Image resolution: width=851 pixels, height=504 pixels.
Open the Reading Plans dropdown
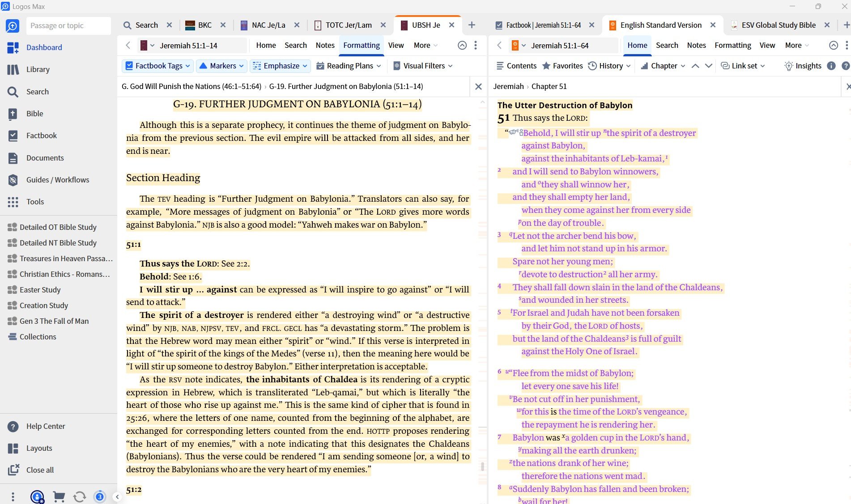point(349,66)
